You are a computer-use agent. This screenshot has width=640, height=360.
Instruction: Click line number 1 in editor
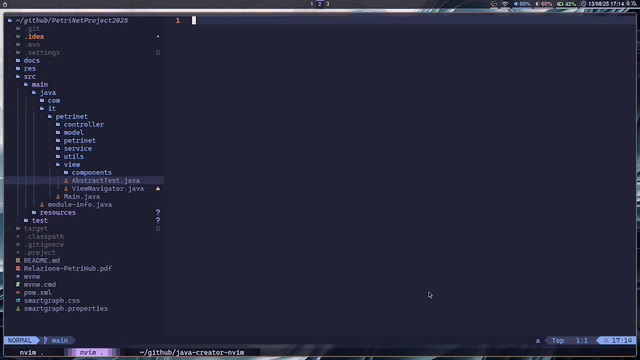point(178,20)
